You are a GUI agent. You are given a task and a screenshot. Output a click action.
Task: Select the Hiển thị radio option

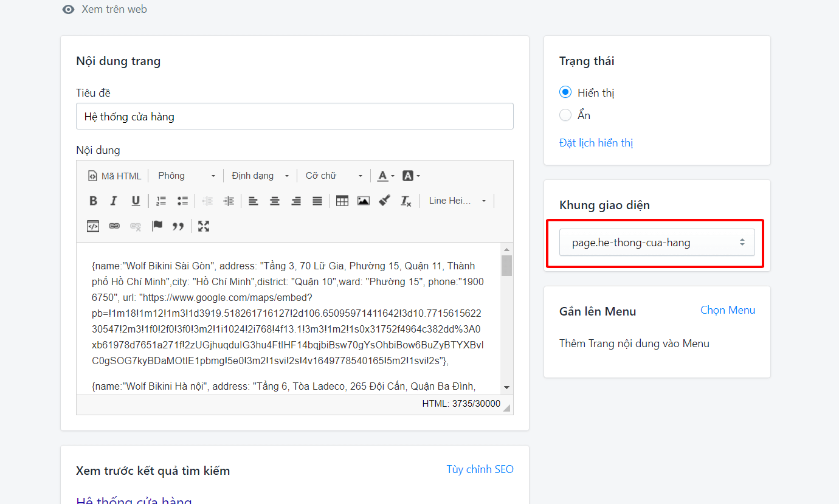[565, 92]
